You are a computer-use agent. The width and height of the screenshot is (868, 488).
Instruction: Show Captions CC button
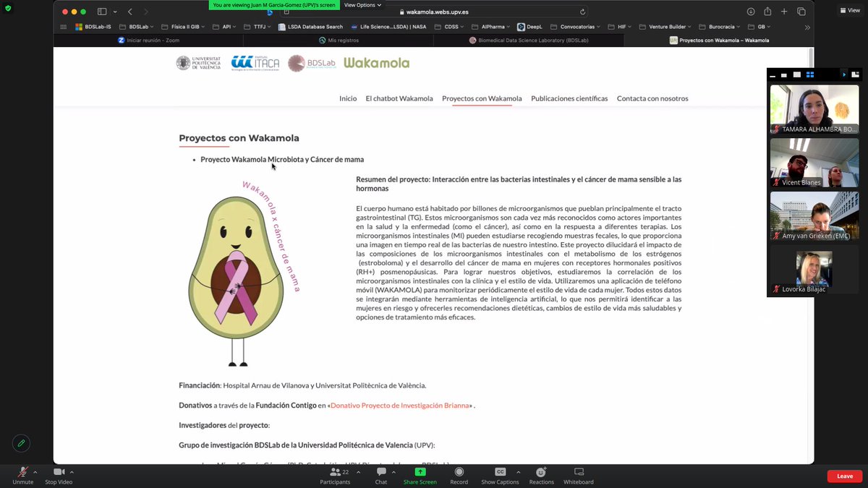point(500,475)
